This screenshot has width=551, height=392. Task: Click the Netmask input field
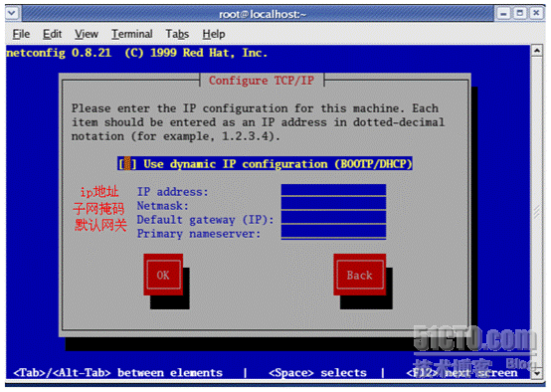tap(333, 204)
